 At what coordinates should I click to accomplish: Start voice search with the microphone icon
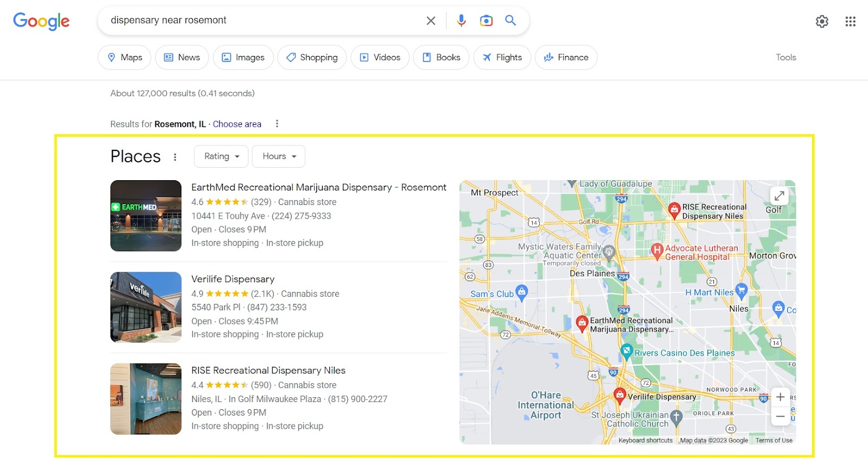click(461, 21)
